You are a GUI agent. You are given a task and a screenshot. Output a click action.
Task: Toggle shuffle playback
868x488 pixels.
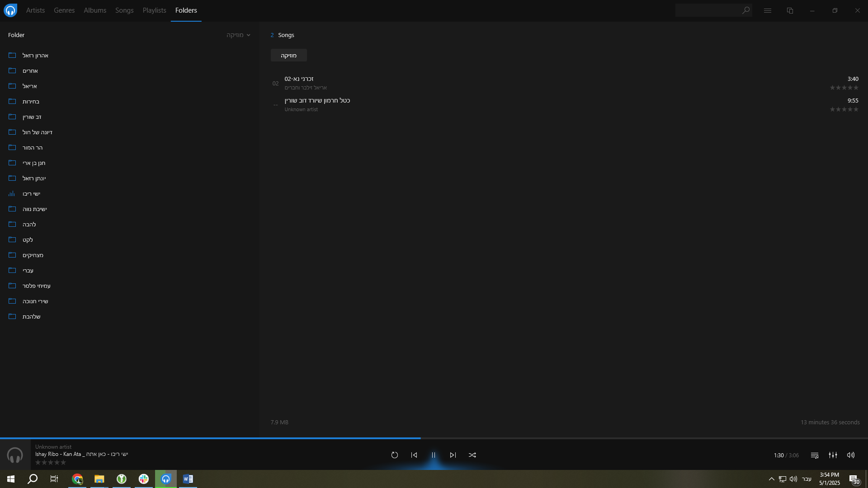pos(472,455)
